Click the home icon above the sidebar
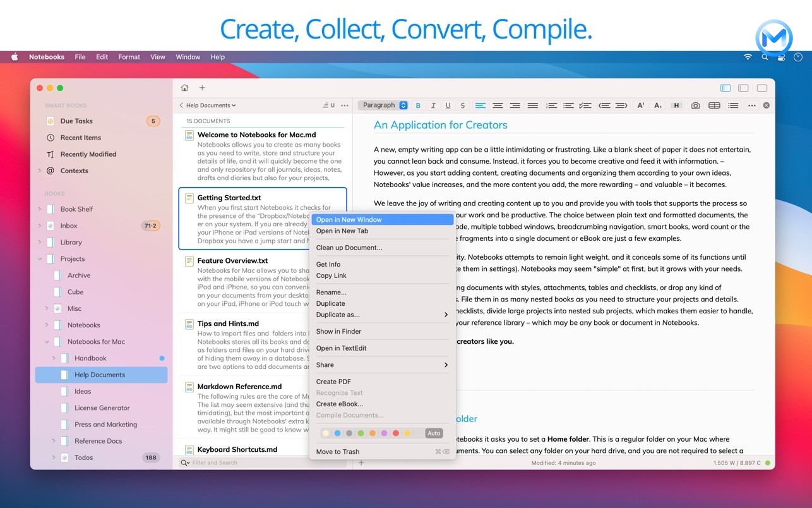The width and height of the screenshot is (812, 508). coord(184,88)
